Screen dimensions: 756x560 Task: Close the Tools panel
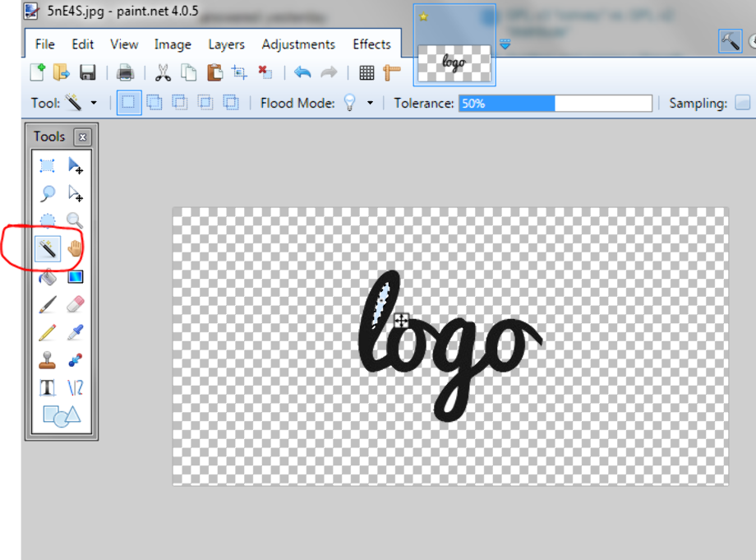[81, 137]
